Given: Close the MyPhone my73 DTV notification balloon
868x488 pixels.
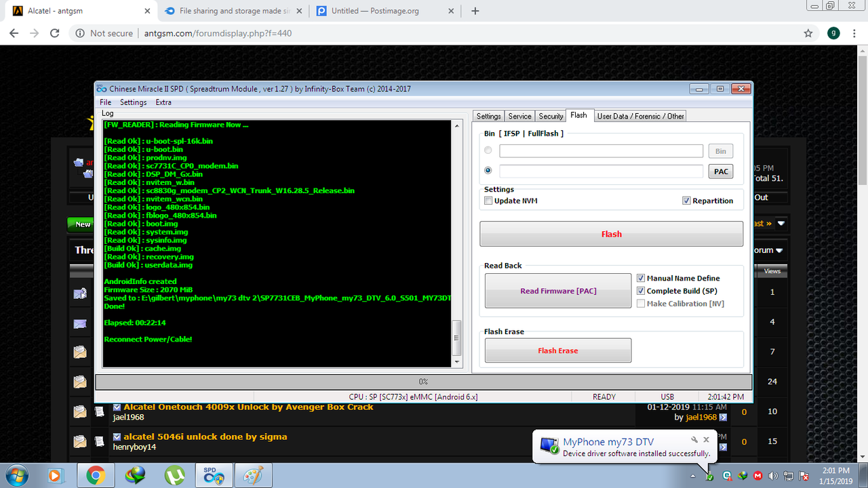Looking at the screenshot, I should (706, 440).
